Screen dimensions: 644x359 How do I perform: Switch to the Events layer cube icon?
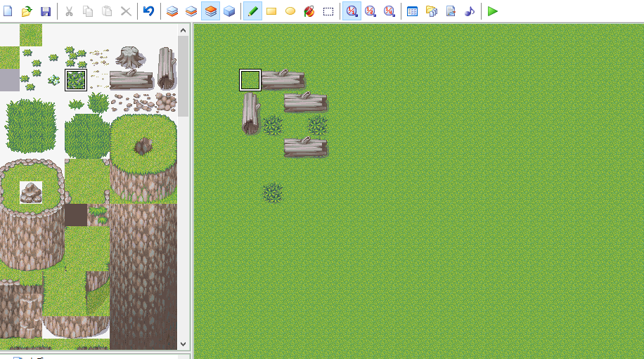(229, 11)
